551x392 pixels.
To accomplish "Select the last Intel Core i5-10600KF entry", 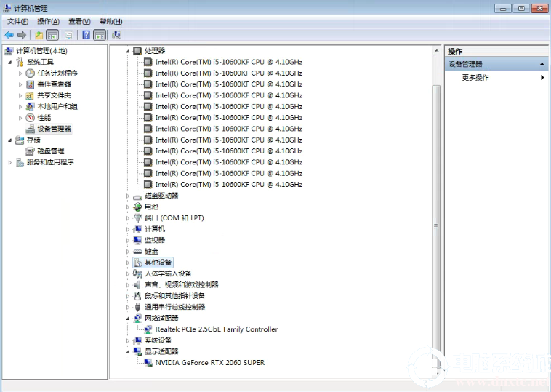I will tap(229, 185).
